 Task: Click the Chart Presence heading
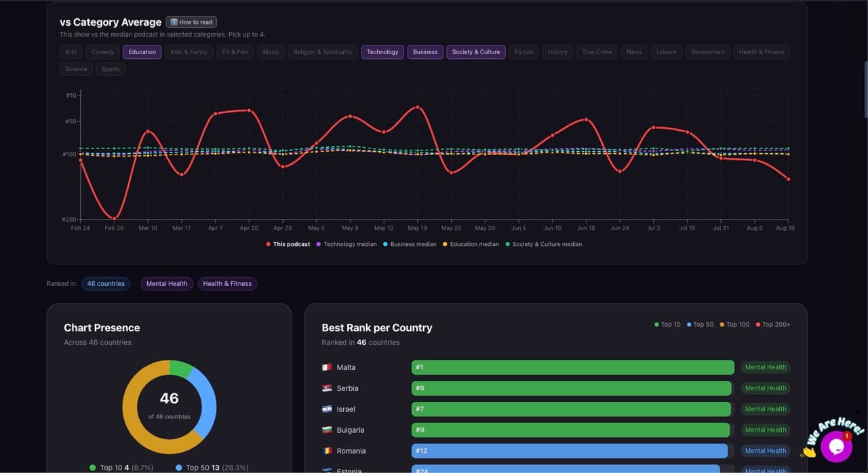point(102,328)
